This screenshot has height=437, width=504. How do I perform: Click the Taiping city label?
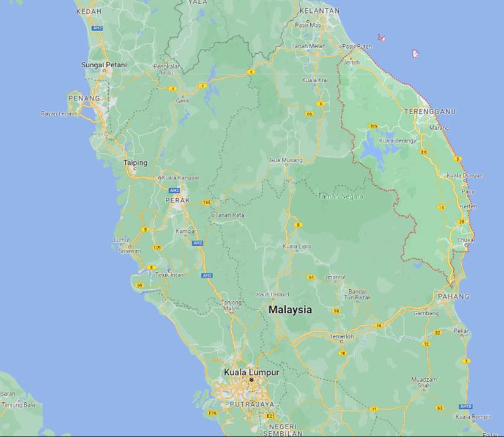(x=135, y=163)
